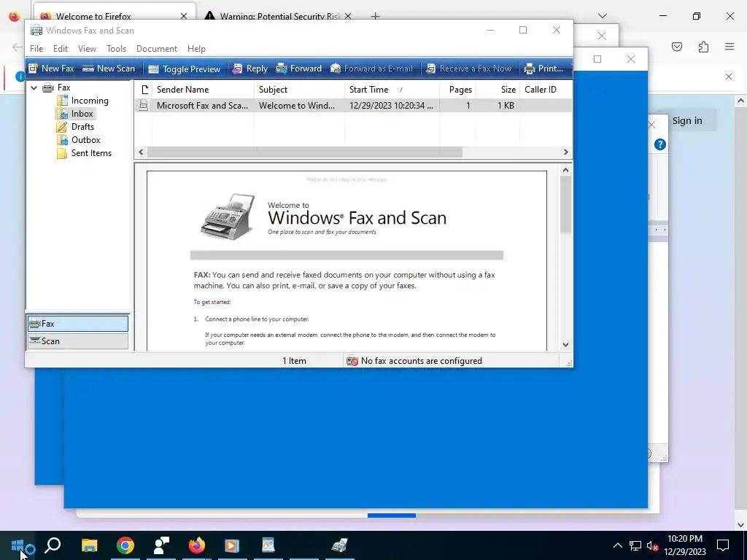Open Firefox application menu
The image size is (747, 560).
(x=729, y=47)
